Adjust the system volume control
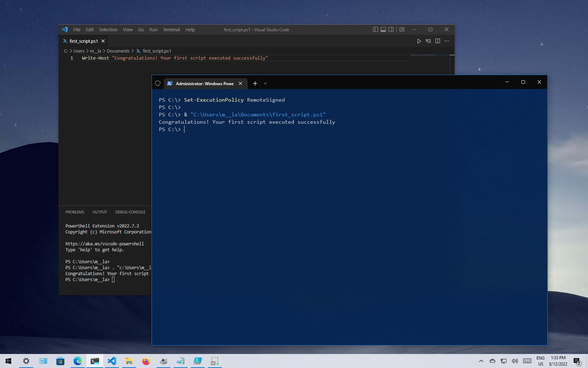 pyautogui.click(x=514, y=361)
